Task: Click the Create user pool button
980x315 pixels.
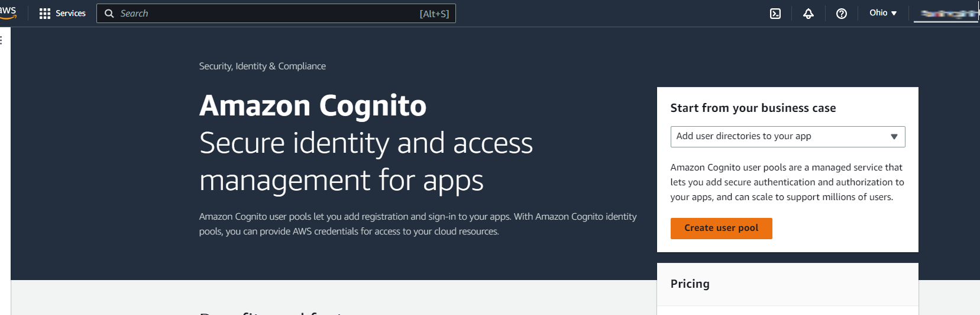Action: pyautogui.click(x=721, y=228)
